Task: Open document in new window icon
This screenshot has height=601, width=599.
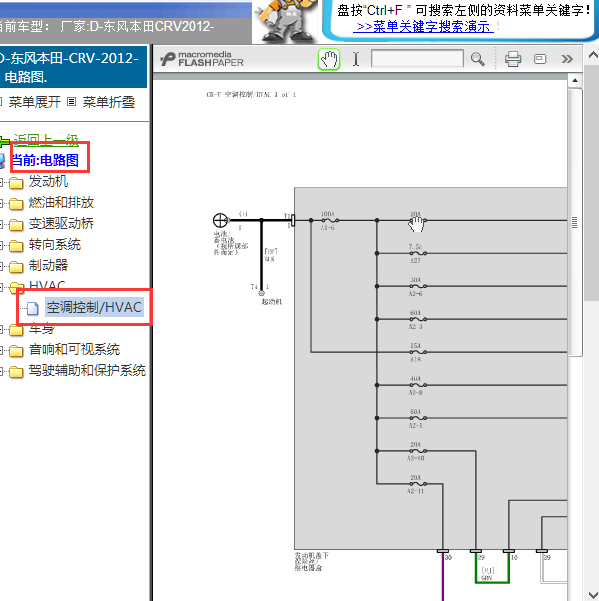Action: pyautogui.click(x=540, y=59)
